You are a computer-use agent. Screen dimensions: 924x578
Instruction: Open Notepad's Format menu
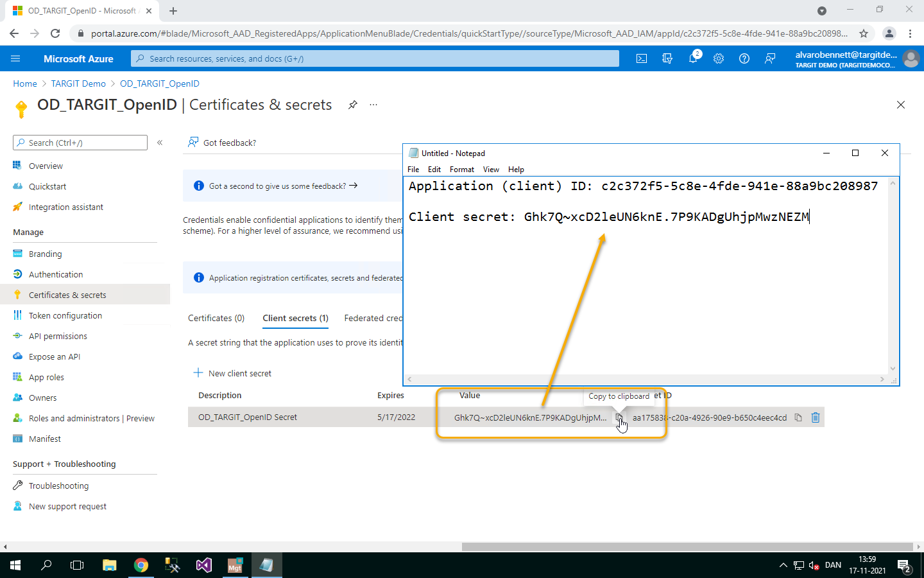click(x=462, y=170)
